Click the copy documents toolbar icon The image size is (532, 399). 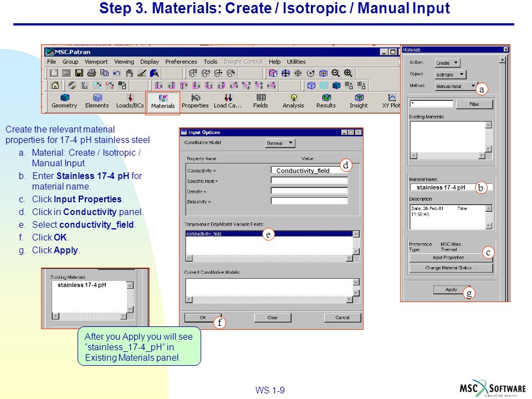[x=104, y=73]
